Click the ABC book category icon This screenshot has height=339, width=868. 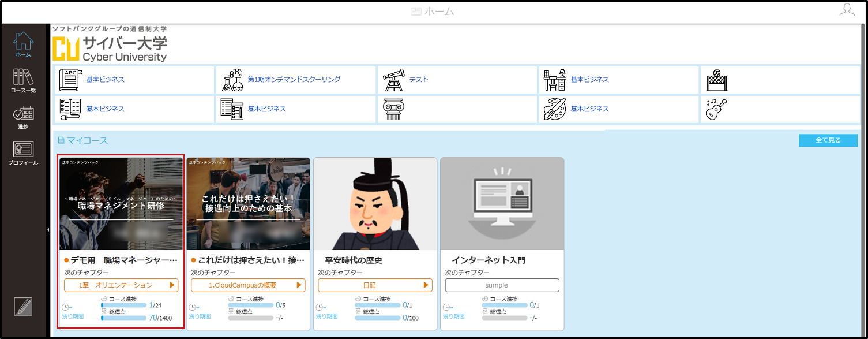pyautogui.click(x=69, y=80)
